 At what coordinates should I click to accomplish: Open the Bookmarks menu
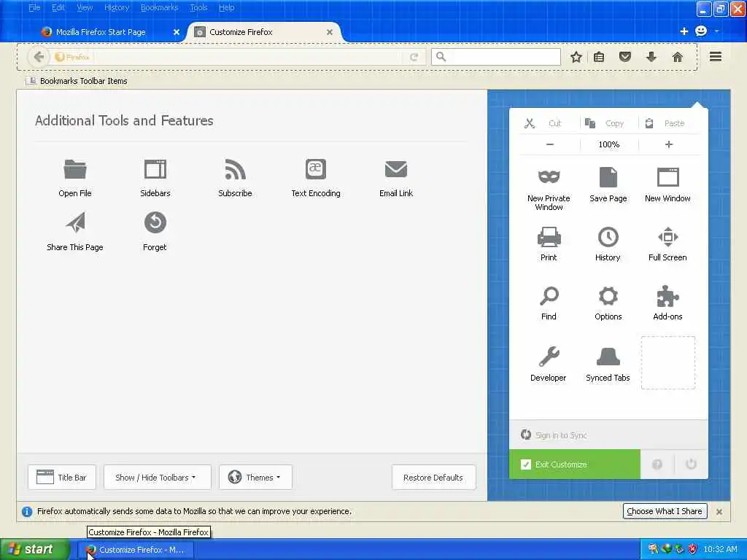click(x=159, y=7)
